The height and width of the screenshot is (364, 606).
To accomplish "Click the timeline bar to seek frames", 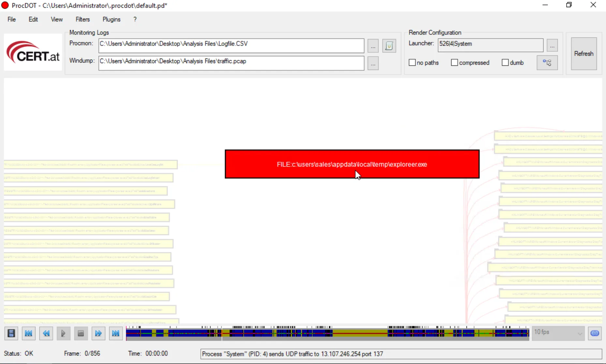I will point(327,333).
